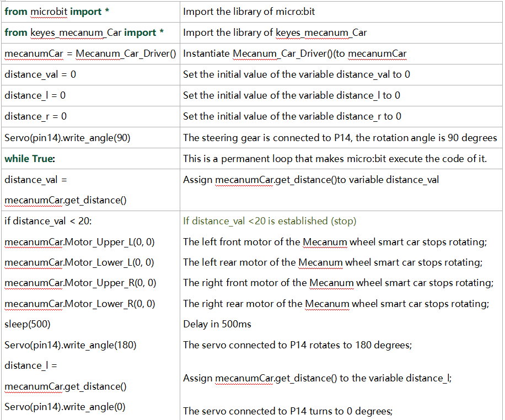Click 'mecanumCar = Mecanum_Car_Driver()' code line

pyautogui.click(x=90, y=54)
